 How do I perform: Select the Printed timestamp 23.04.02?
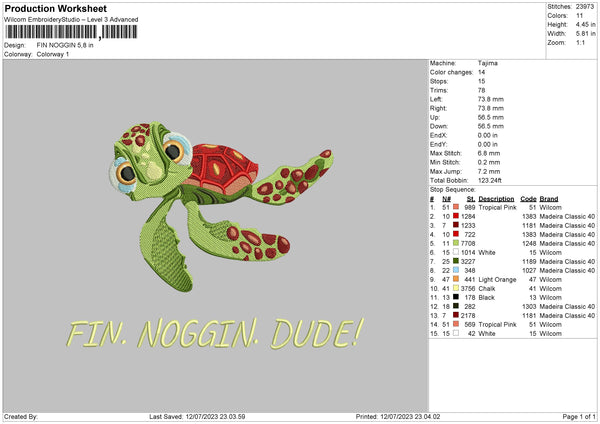427,417
